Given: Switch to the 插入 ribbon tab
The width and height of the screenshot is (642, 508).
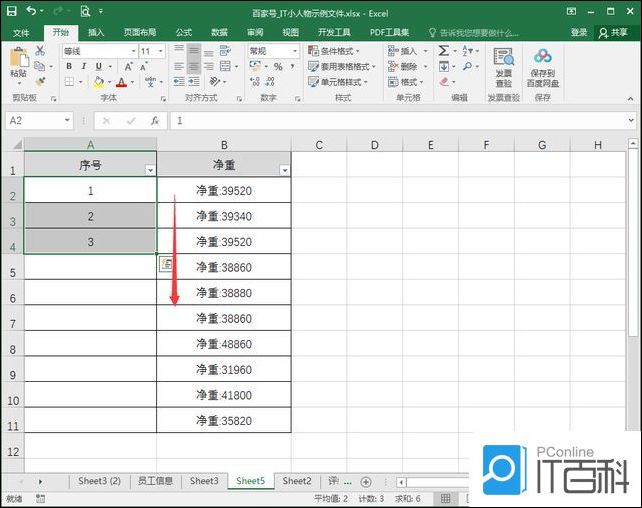Looking at the screenshot, I should click(96, 32).
